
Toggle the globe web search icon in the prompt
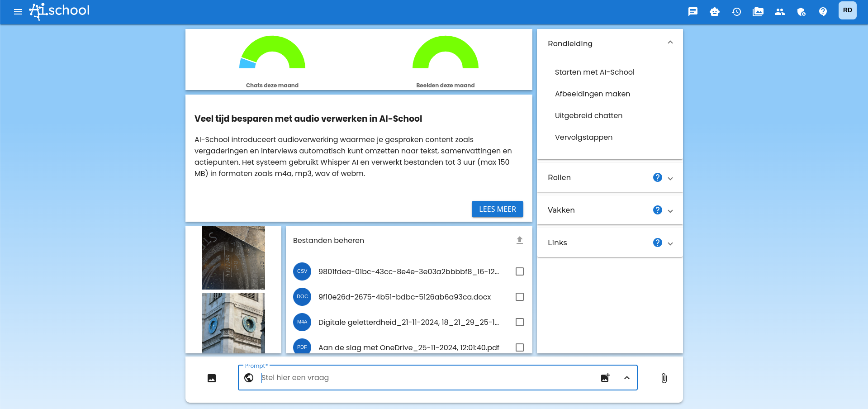(249, 378)
